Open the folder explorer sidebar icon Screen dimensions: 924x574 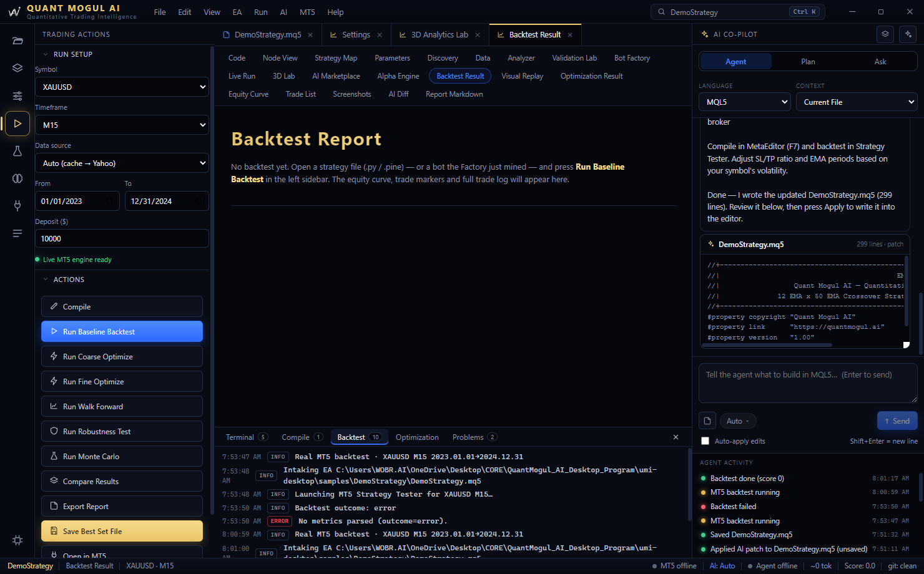17,41
